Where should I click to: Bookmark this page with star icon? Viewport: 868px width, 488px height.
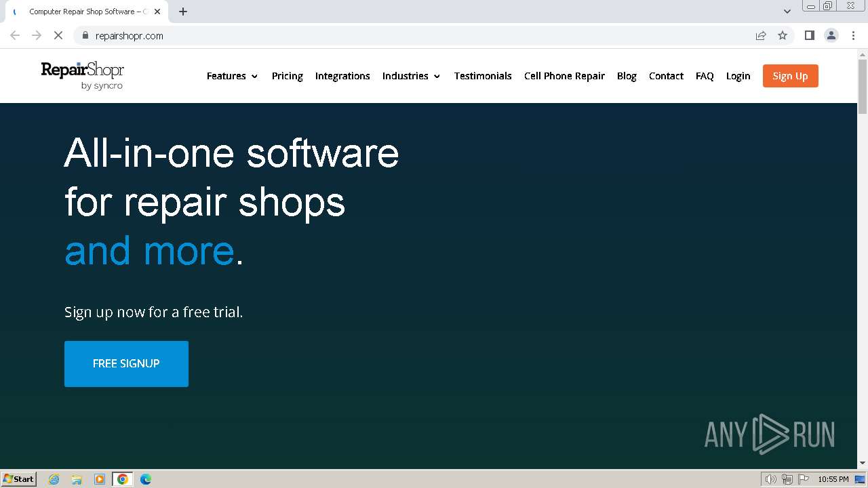tap(783, 35)
